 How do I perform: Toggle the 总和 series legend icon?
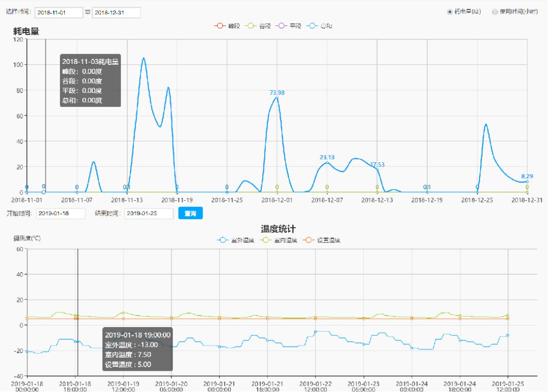click(312, 26)
